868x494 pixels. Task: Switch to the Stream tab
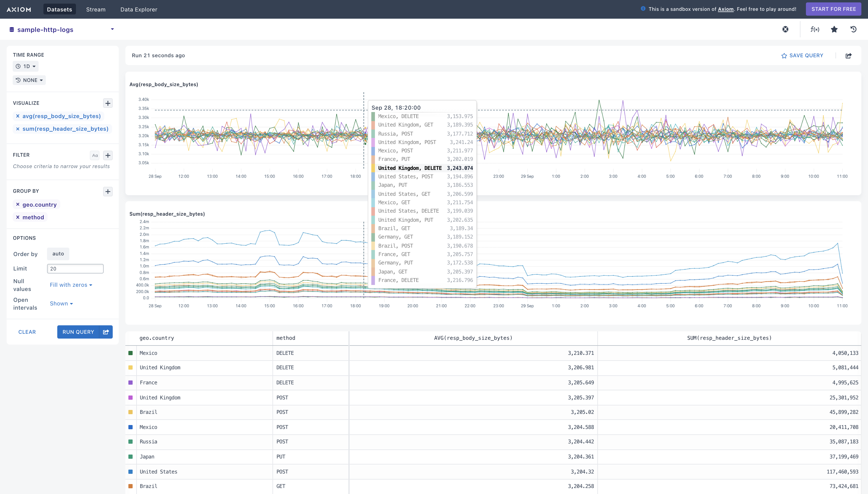pos(96,9)
